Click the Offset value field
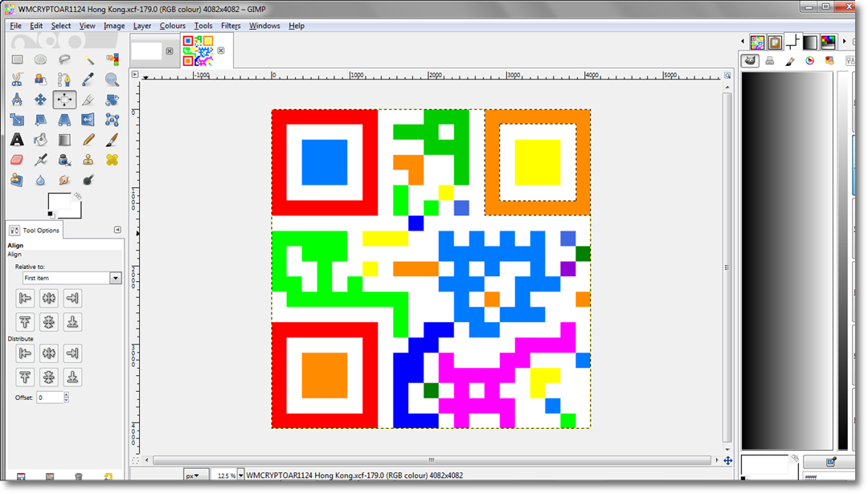Viewport: 868px width, 494px height. click(x=50, y=397)
